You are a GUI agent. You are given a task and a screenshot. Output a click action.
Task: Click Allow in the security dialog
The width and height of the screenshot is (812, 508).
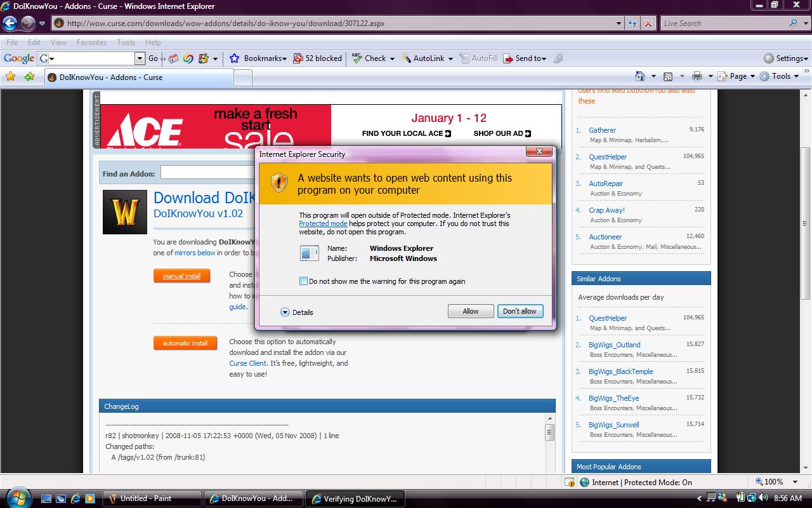[x=471, y=311]
